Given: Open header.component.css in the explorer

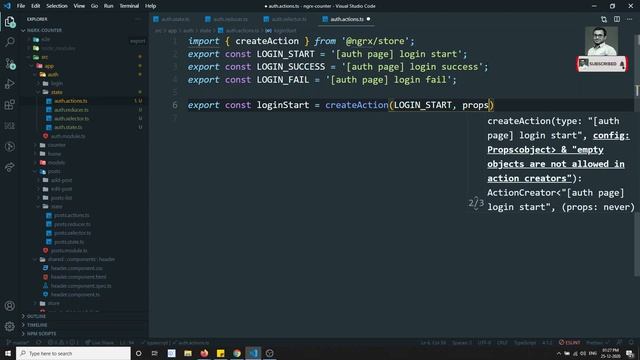Looking at the screenshot, I should pyautogui.click(x=77, y=268).
